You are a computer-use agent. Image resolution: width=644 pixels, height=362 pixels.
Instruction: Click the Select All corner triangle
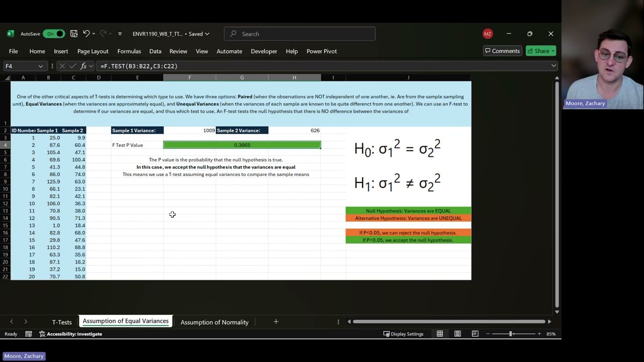[x=7, y=77]
